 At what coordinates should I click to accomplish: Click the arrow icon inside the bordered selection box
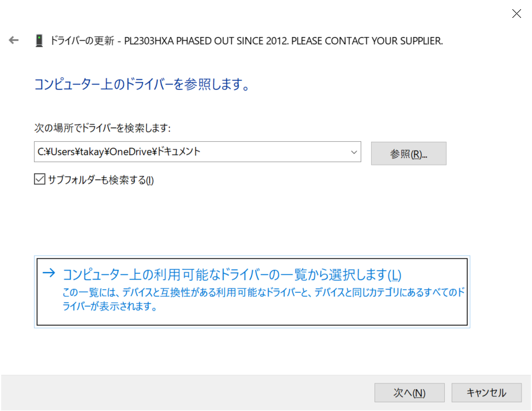(49, 274)
